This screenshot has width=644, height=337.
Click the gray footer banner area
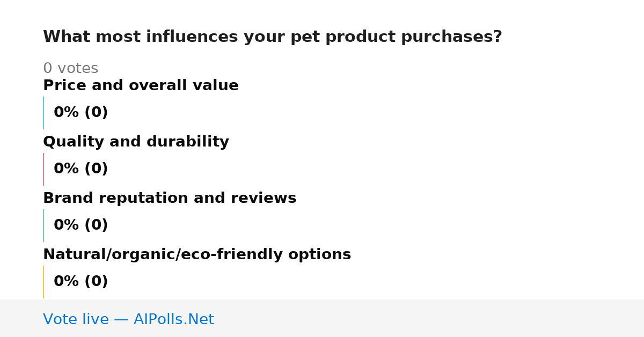click(322, 318)
